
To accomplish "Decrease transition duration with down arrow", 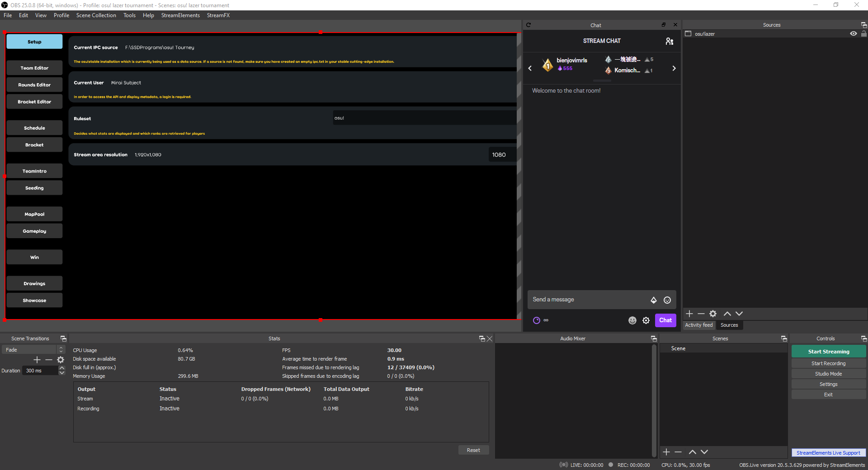I will (62, 373).
